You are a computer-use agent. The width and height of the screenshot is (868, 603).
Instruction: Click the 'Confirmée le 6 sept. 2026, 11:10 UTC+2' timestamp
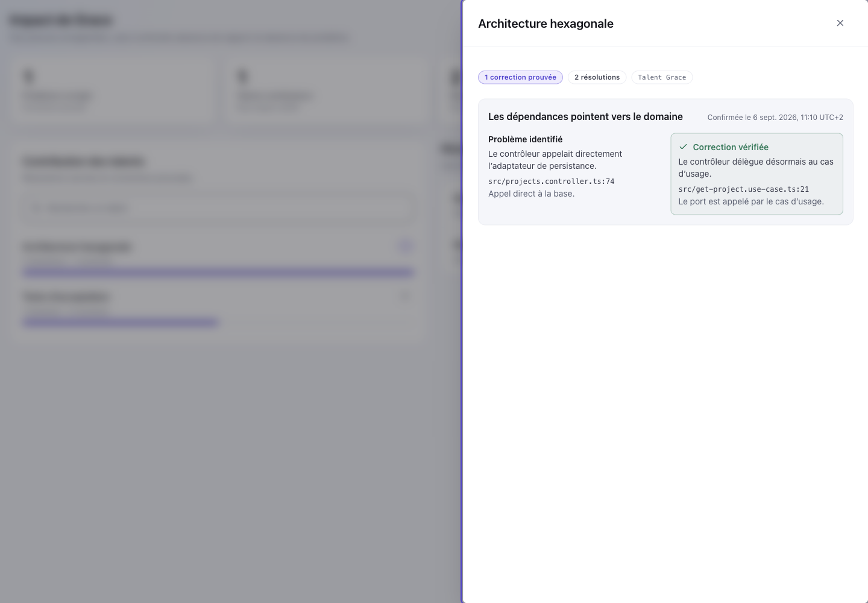tap(775, 118)
